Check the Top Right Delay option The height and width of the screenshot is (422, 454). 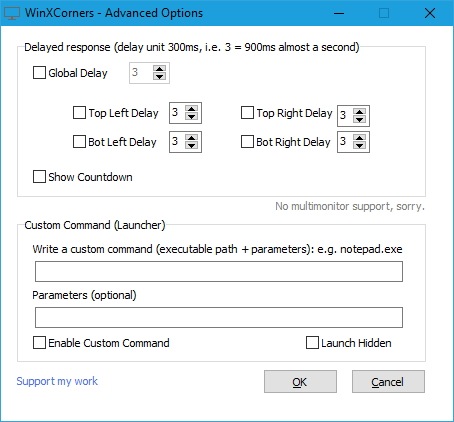coord(247,113)
